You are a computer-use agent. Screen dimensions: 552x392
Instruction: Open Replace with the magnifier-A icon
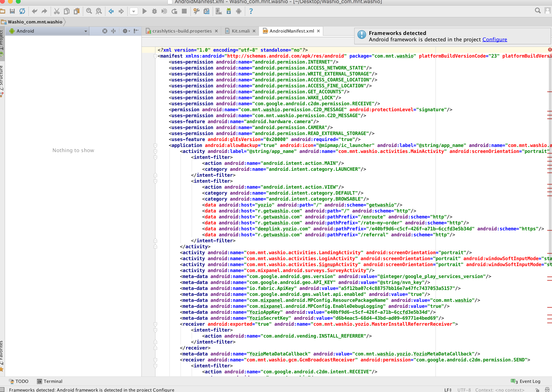point(99,11)
